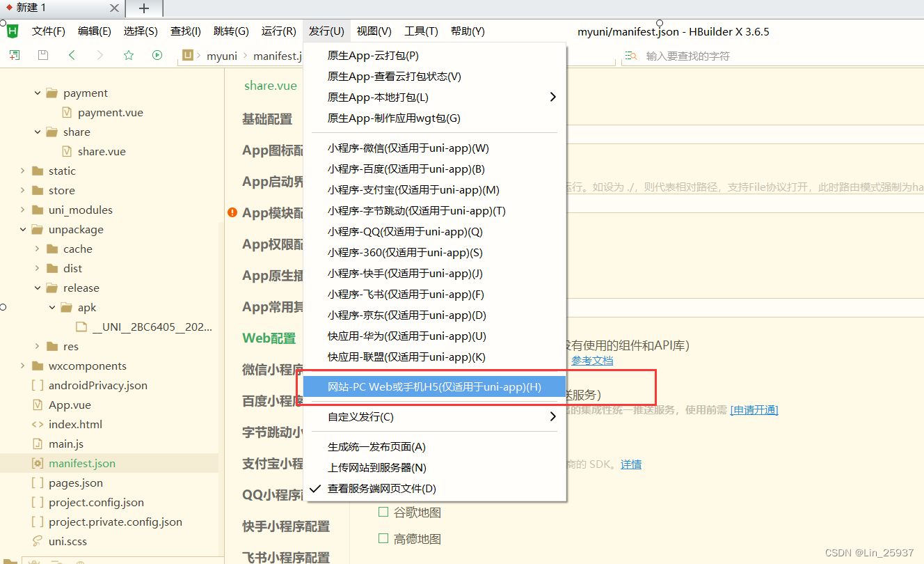
Task: Click the Run (play circle) toolbar icon
Action: (x=157, y=54)
